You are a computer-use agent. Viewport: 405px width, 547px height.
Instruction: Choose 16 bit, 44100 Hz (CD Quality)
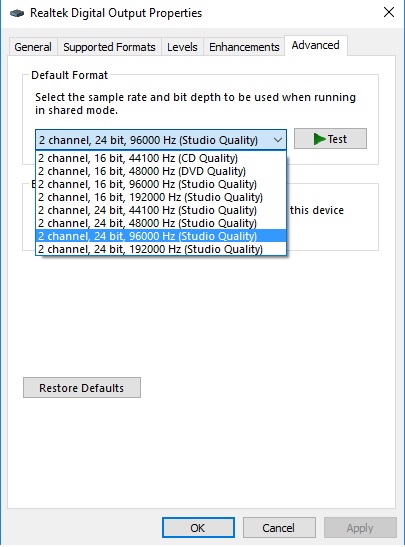pyautogui.click(x=161, y=158)
